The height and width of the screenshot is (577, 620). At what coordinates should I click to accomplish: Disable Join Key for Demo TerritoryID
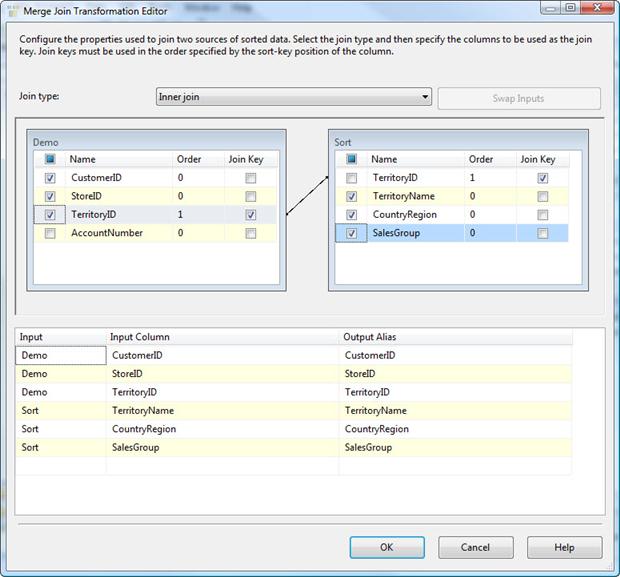pyautogui.click(x=250, y=215)
